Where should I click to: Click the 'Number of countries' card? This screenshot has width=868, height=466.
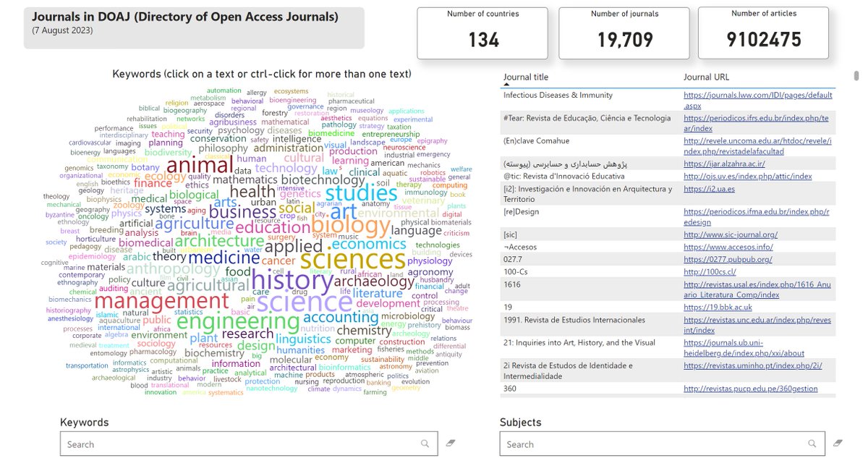[483, 33]
